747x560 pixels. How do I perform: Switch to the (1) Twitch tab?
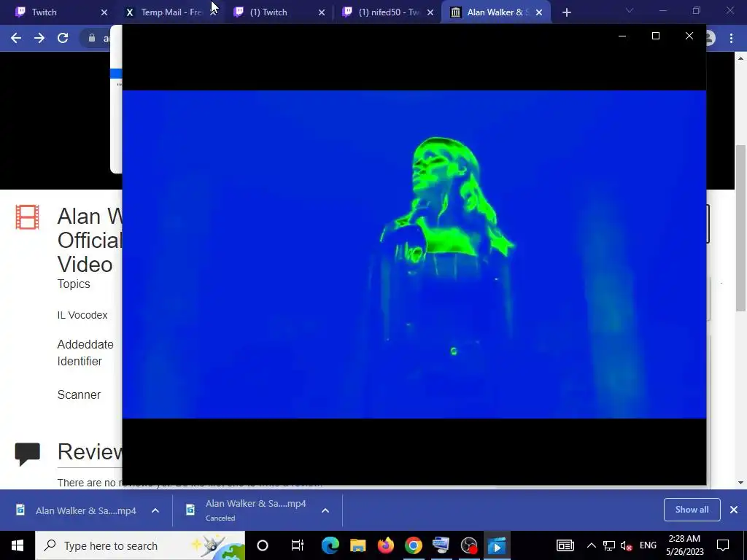click(268, 12)
